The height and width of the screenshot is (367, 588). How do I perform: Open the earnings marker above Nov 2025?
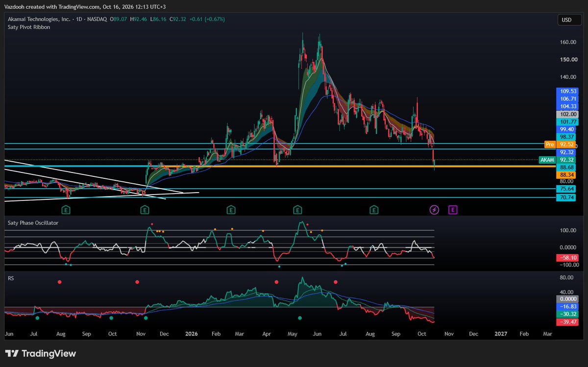pyautogui.click(x=145, y=210)
